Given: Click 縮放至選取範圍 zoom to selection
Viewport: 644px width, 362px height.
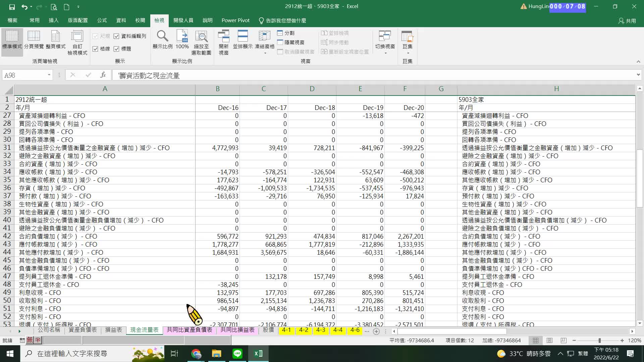Looking at the screenshot, I should click(x=201, y=43).
